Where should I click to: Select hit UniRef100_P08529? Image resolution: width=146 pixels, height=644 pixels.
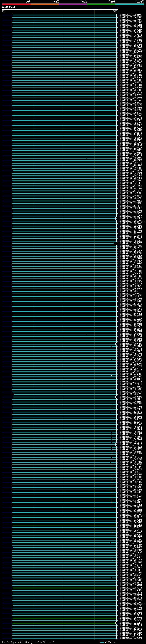coord(131,281)
